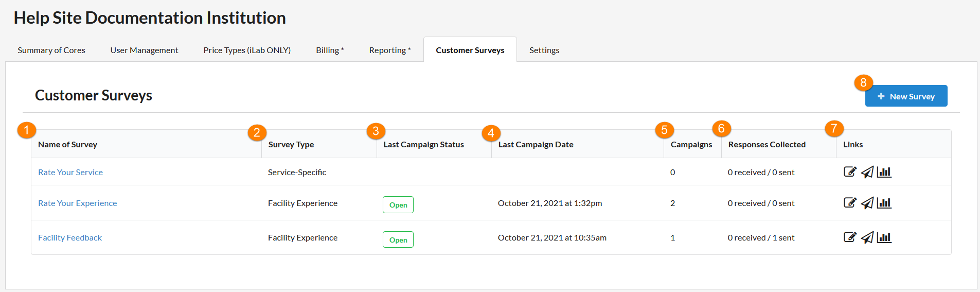Edit the Facility Feedback survey
Image resolution: width=980 pixels, height=292 pixels.
point(850,237)
